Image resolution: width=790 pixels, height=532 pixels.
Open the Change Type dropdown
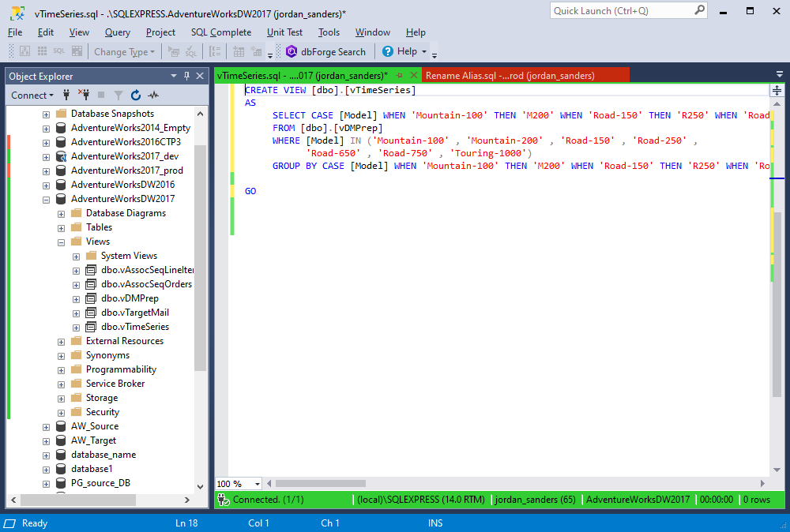[125, 51]
